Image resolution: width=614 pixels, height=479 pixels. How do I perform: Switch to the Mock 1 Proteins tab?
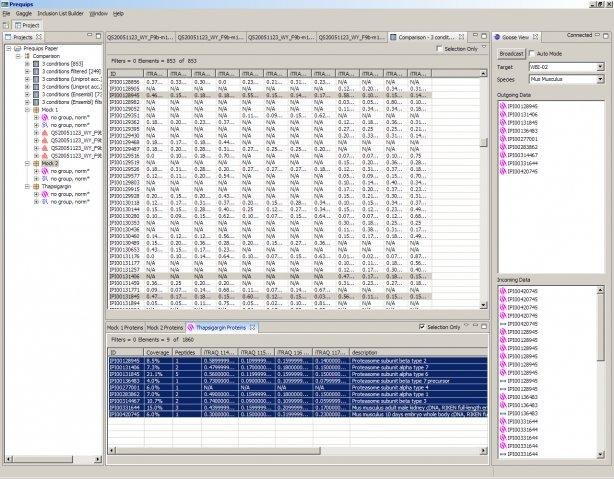(125, 327)
